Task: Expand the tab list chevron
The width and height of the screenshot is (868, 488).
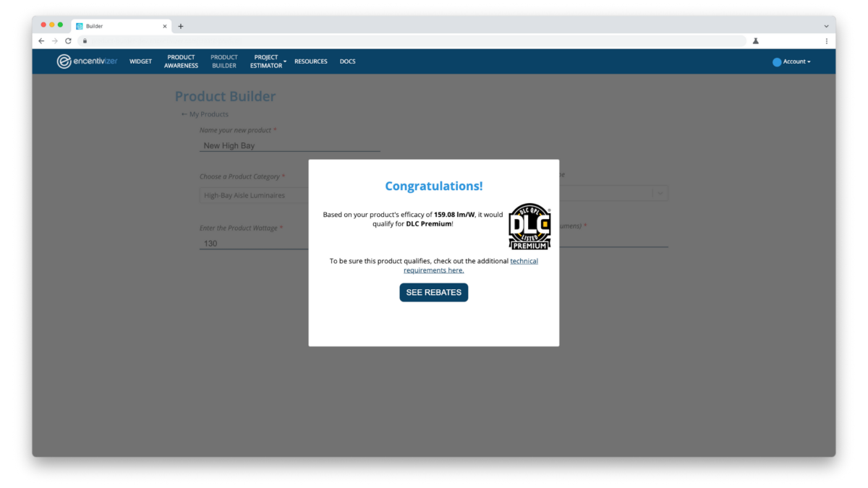Action: [826, 26]
